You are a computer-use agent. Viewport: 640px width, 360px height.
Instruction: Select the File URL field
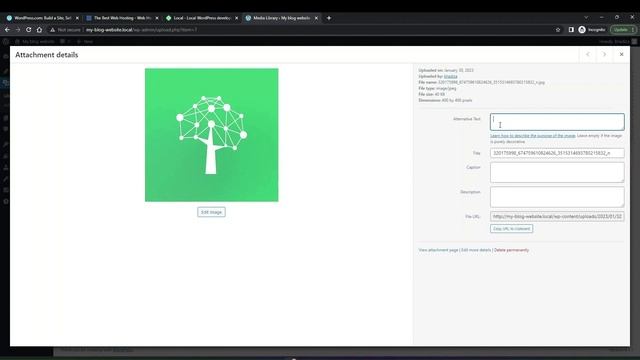(x=557, y=216)
